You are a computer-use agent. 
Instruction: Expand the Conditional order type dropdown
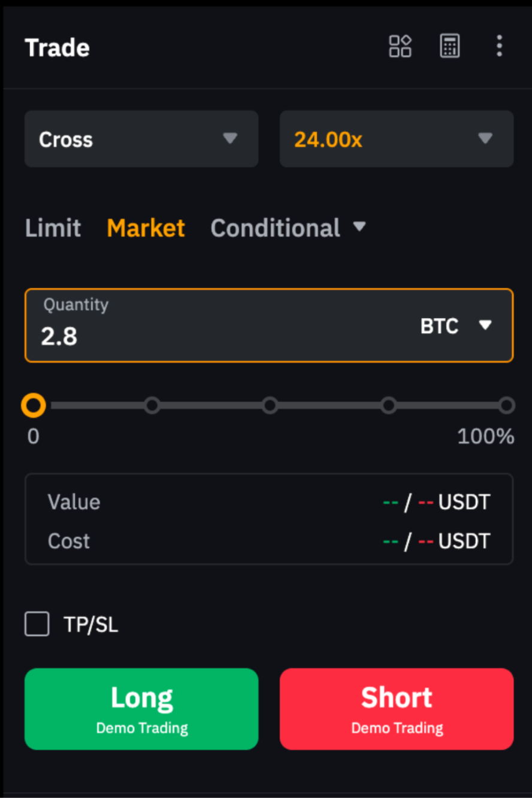(x=288, y=228)
